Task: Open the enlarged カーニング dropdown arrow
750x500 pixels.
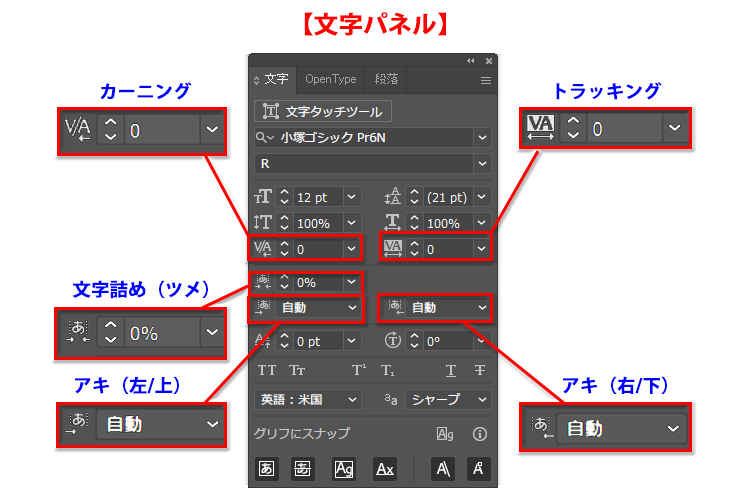Action: (x=212, y=129)
